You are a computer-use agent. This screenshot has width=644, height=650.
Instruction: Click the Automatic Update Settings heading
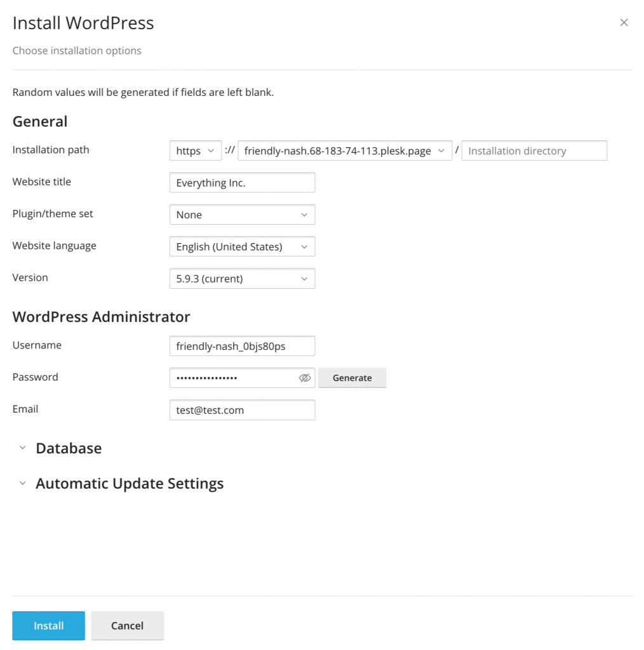tap(130, 483)
